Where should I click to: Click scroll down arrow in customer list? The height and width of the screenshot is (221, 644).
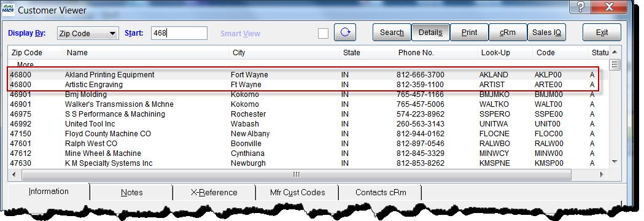(615, 162)
